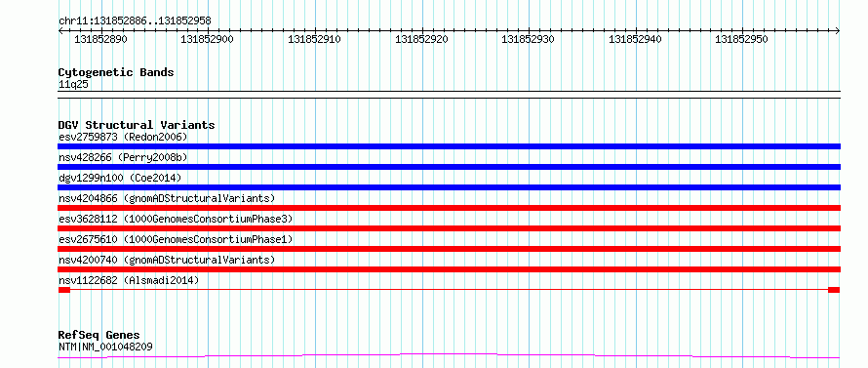Select variant label nsv1122682 (Alsmadi2014)

129,280
